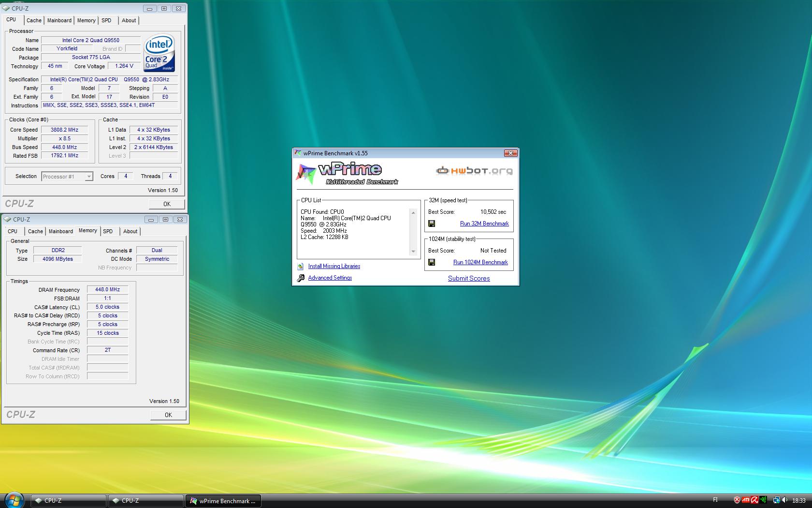Click the wPrime title bar icon

coord(298,153)
